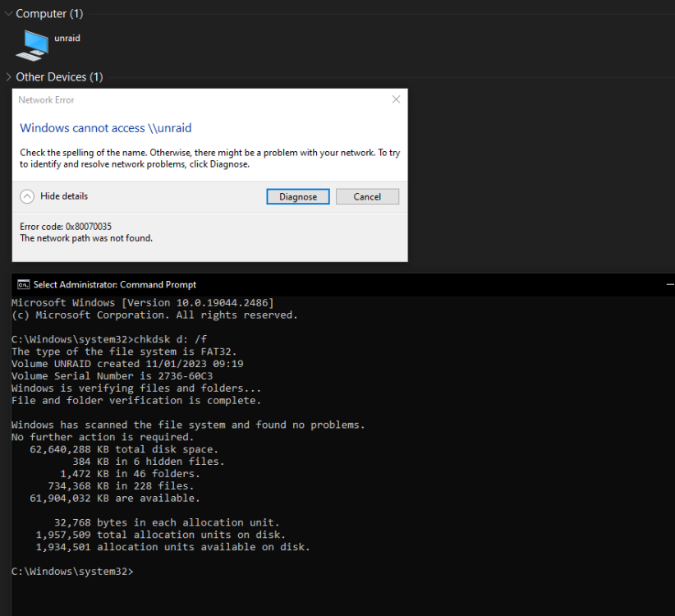Viewport: 675px width, 616px height.
Task: Click '384 KB in 6 hidden files.' line
Action: pyautogui.click(x=149, y=462)
